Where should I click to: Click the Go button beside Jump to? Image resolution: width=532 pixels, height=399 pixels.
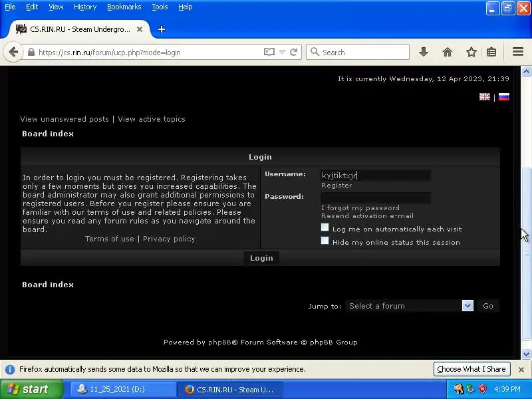[x=488, y=306]
